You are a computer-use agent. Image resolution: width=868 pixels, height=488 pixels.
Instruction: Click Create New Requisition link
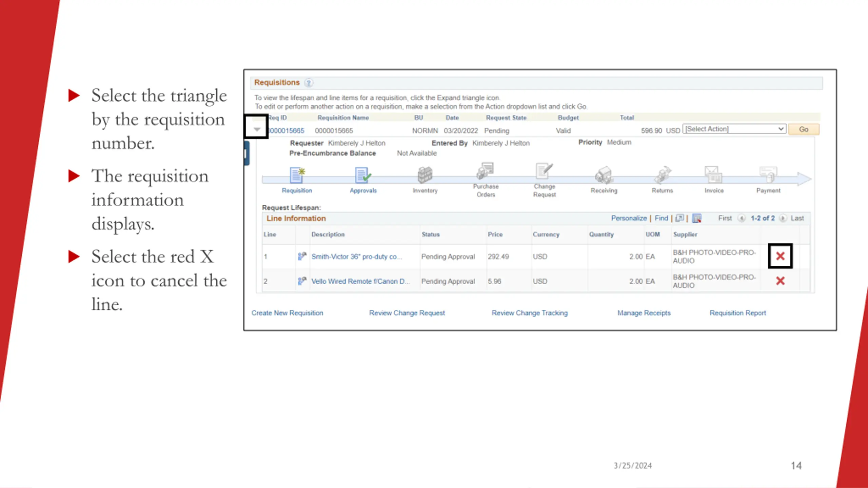coord(287,313)
